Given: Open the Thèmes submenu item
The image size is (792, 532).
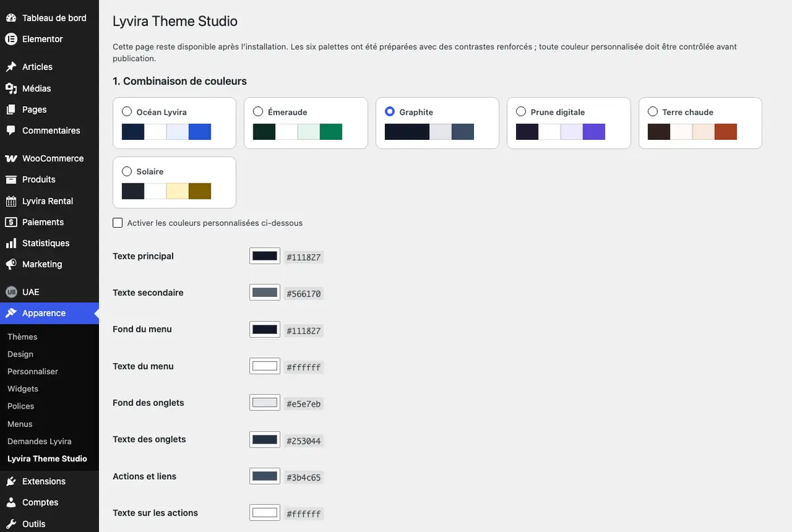Looking at the screenshot, I should (22, 337).
